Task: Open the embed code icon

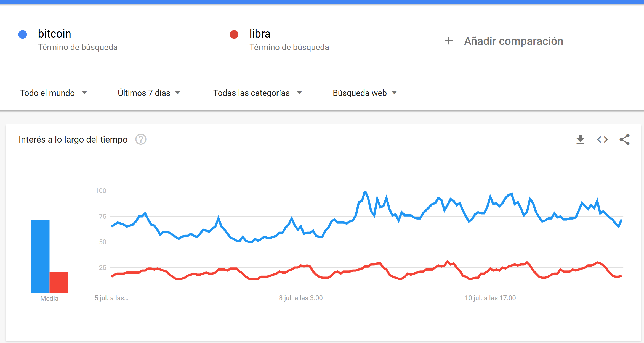Action: pyautogui.click(x=602, y=139)
